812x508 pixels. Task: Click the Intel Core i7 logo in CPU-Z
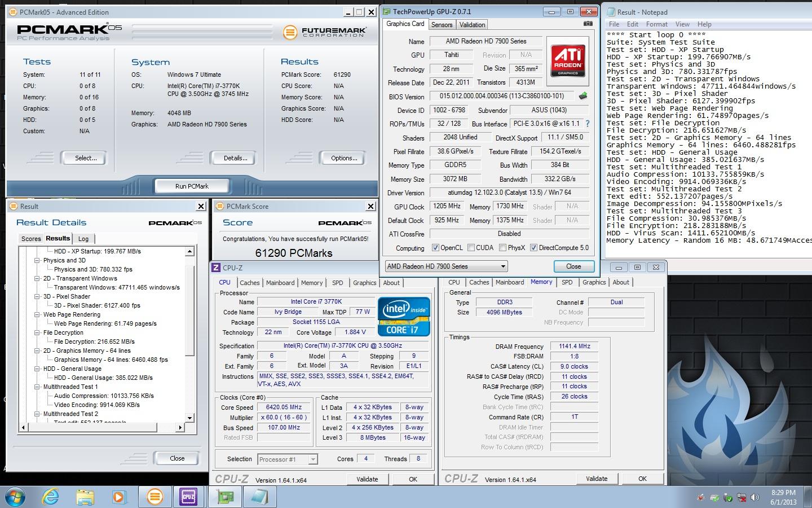pos(404,317)
